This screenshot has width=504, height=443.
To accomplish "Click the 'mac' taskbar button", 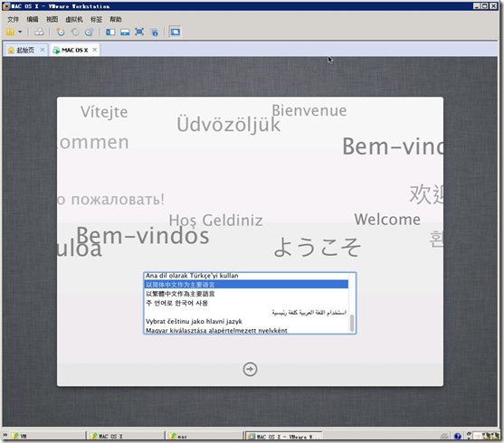I will [205, 437].
